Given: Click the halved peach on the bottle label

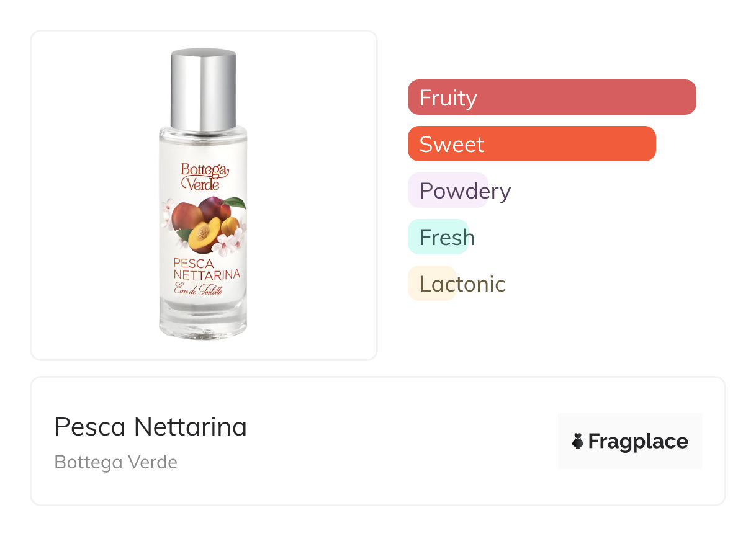Looking at the screenshot, I should click(205, 234).
